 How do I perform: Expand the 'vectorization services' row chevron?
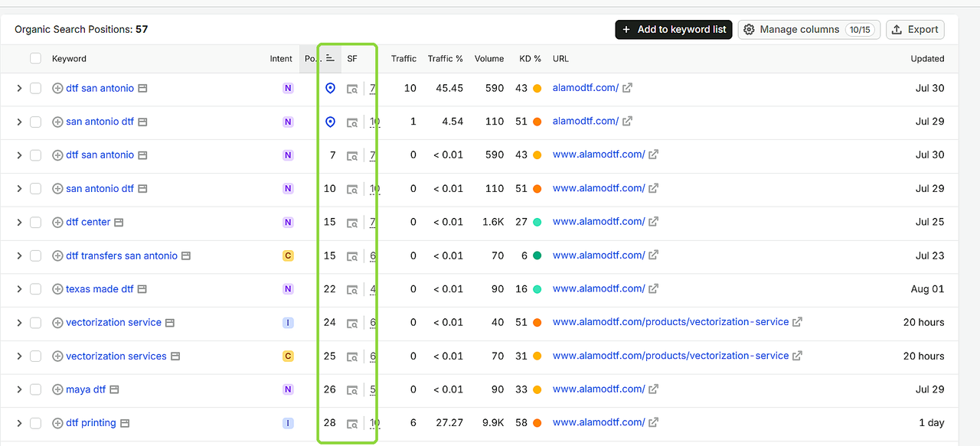(19, 356)
